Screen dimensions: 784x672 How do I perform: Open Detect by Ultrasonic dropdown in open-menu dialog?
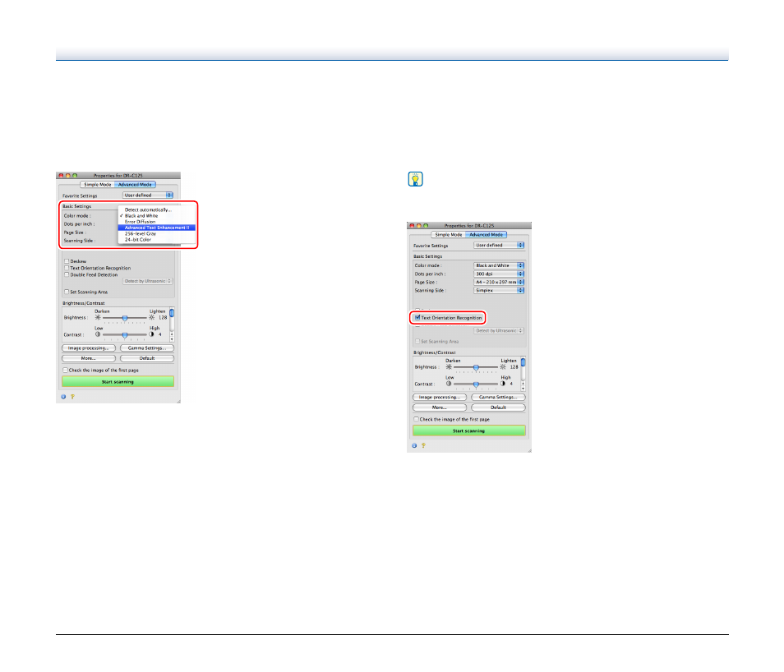coord(148,281)
